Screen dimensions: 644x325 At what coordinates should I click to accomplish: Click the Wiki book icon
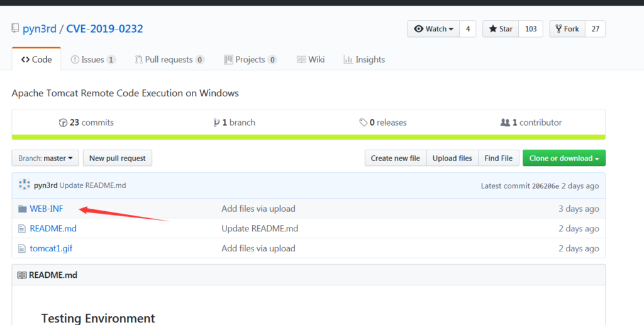(301, 60)
